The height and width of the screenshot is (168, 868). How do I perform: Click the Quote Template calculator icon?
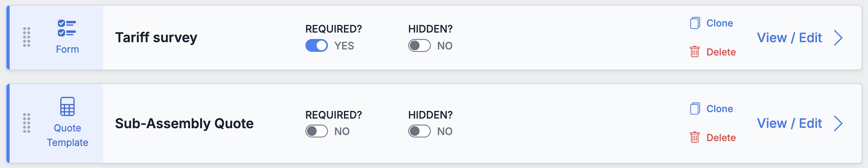point(67,107)
